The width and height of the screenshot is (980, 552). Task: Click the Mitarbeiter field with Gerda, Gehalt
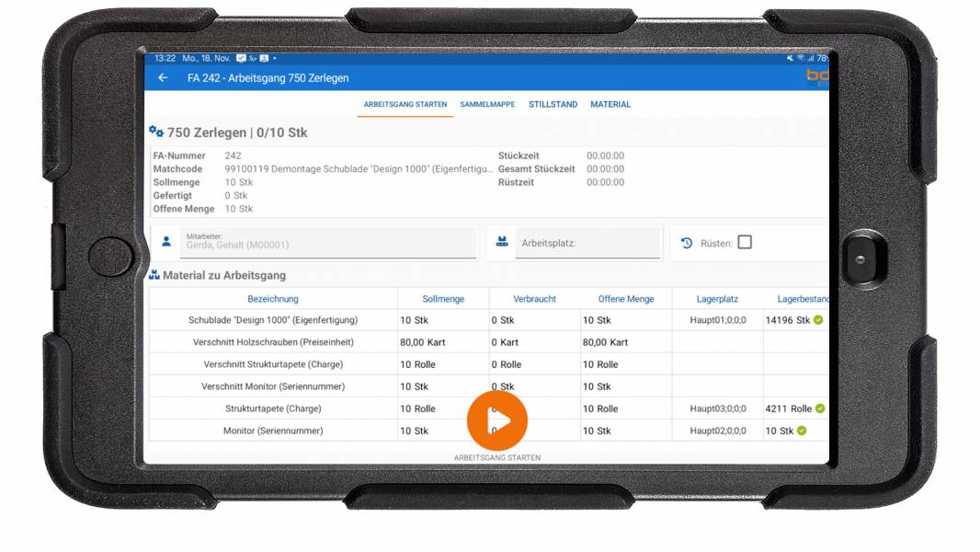[328, 242]
